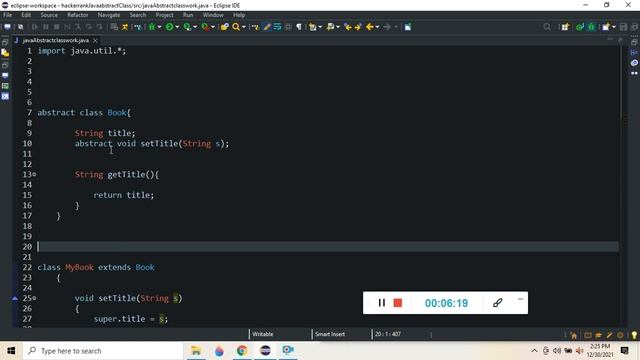
Task: Open the External Tools dropdown arrow
Action: point(213,27)
